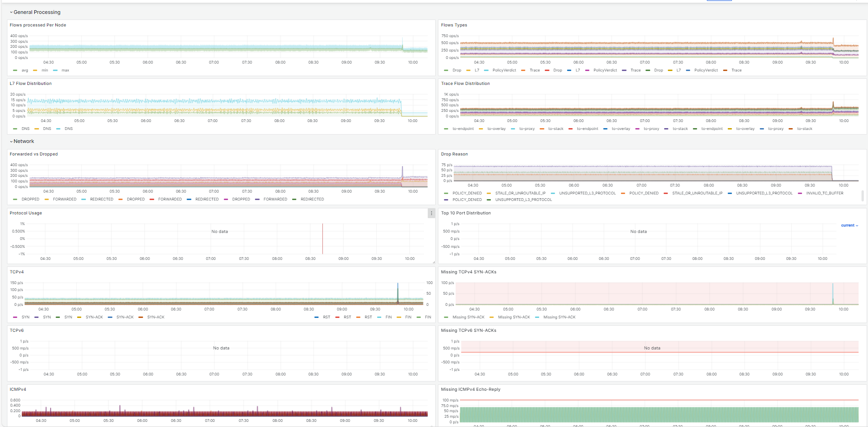Click the Missing ICMPv4 Echo-Reply panel title
The width and height of the screenshot is (868, 427).
pyautogui.click(x=471, y=389)
